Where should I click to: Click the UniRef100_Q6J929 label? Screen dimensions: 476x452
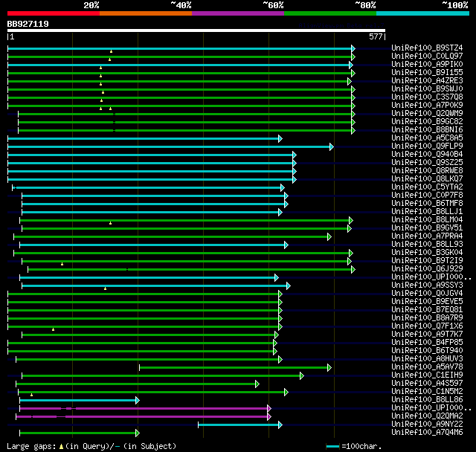pyautogui.click(x=427, y=269)
